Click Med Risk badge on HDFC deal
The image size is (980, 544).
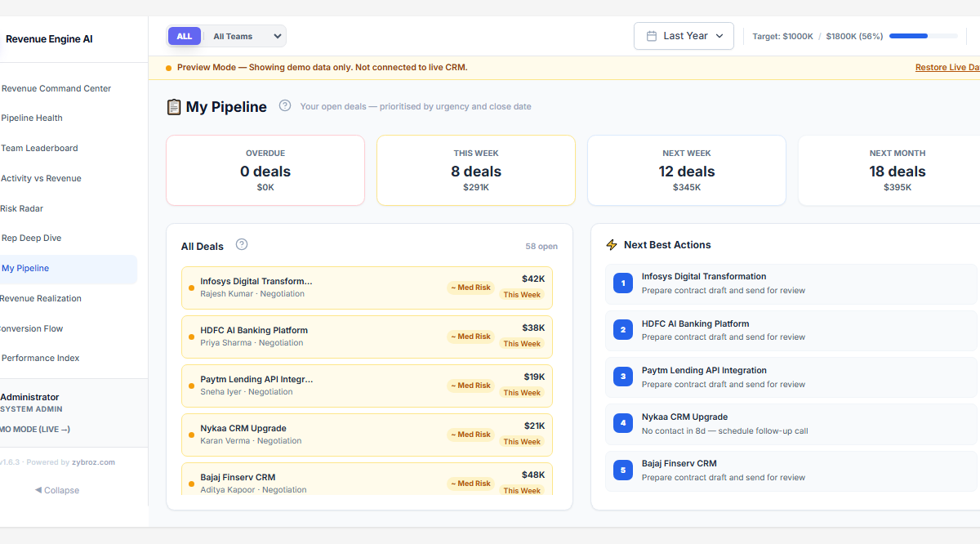[x=471, y=337]
